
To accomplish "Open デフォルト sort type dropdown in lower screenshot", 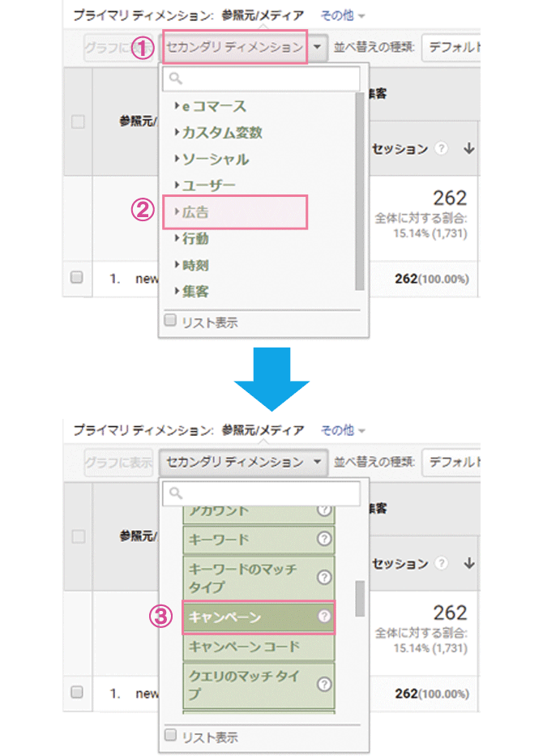I will point(451,462).
